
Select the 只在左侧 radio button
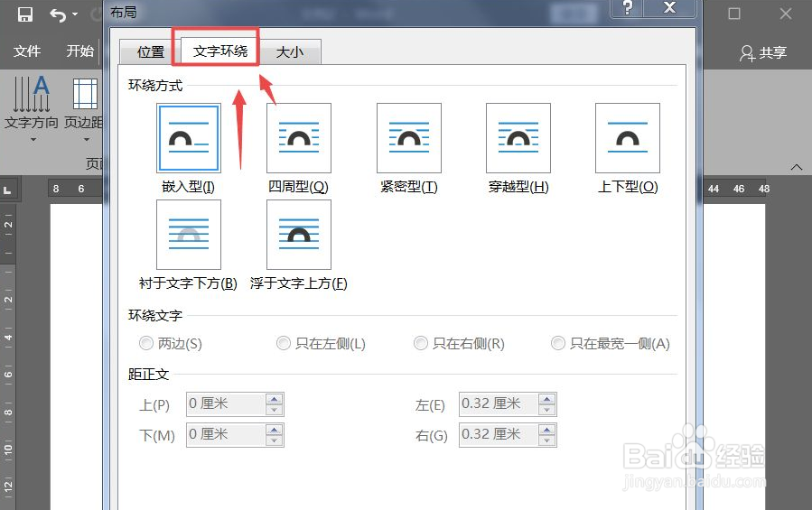pos(284,343)
